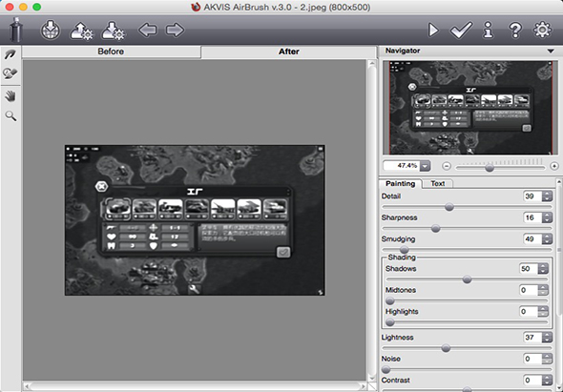Select the eraser tool in the left toolbar
Screen dimensions: 563x392
pos(10,73)
